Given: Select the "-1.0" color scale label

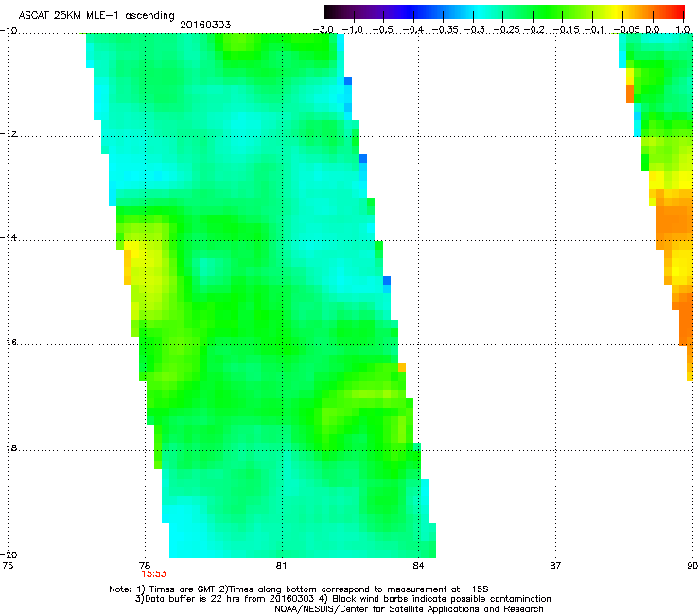Looking at the screenshot, I should [x=354, y=30].
